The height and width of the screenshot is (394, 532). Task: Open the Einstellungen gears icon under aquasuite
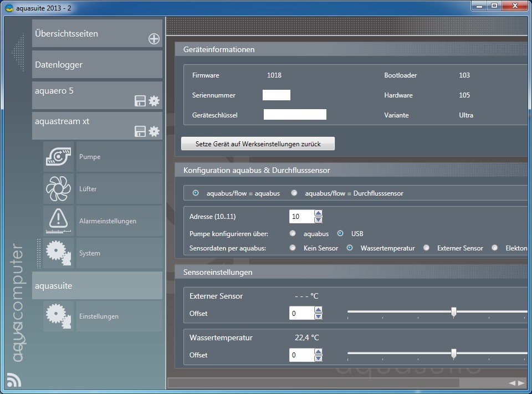(x=58, y=316)
